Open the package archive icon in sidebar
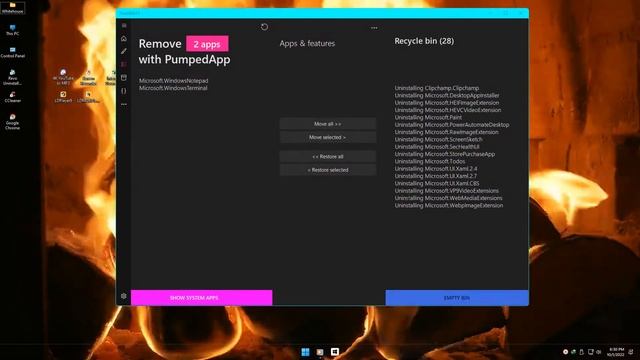 coord(124,78)
